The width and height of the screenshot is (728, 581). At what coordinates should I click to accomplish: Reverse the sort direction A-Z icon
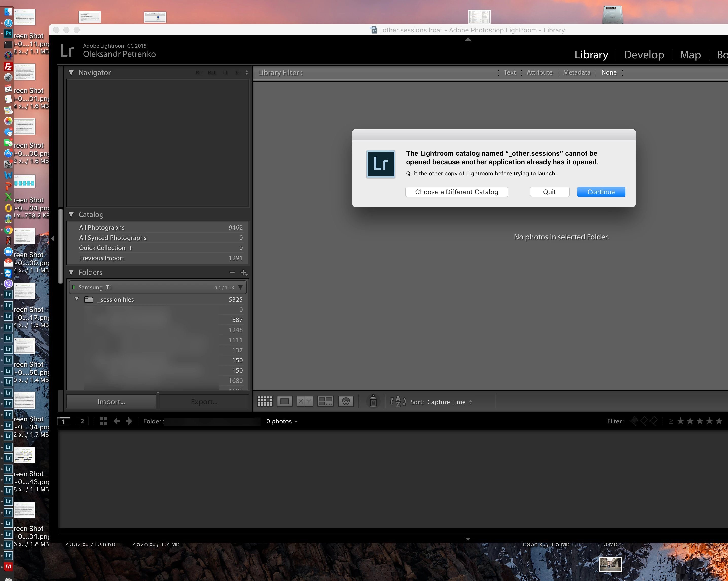click(x=398, y=401)
